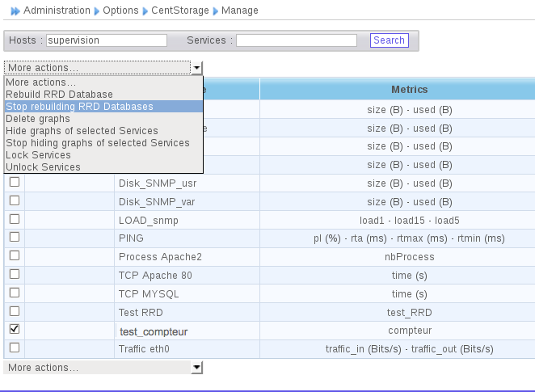Pick Hide graphs of selected Services
The width and height of the screenshot is (535, 392).
click(82, 131)
